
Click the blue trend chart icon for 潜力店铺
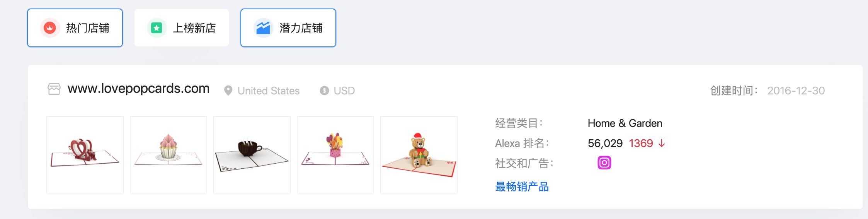(x=263, y=28)
